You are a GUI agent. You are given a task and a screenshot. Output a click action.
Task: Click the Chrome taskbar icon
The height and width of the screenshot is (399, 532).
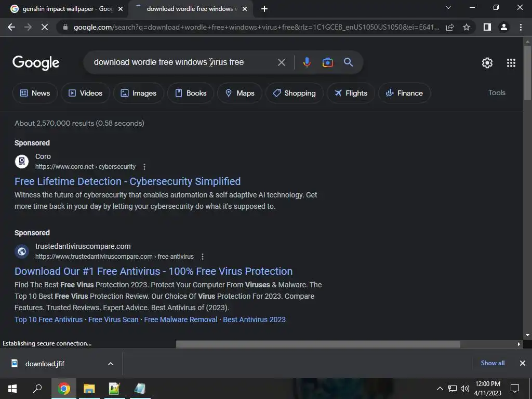pyautogui.click(x=63, y=389)
